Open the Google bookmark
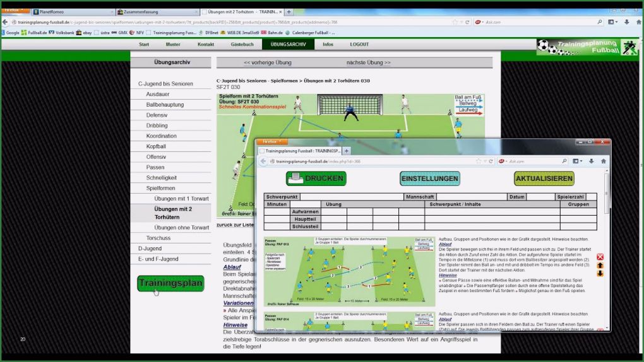Viewport: 644px width, 362px height. (10, 32)
